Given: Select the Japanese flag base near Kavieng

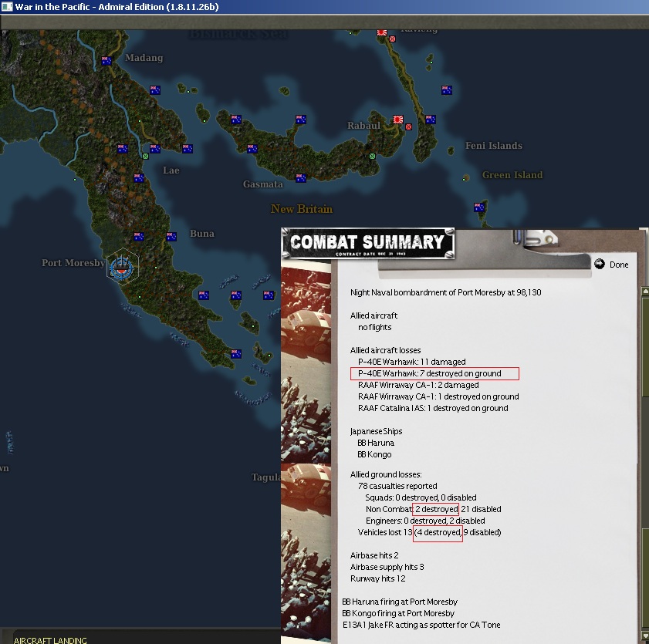Looking at the screenshot, I should click(382, 32).
